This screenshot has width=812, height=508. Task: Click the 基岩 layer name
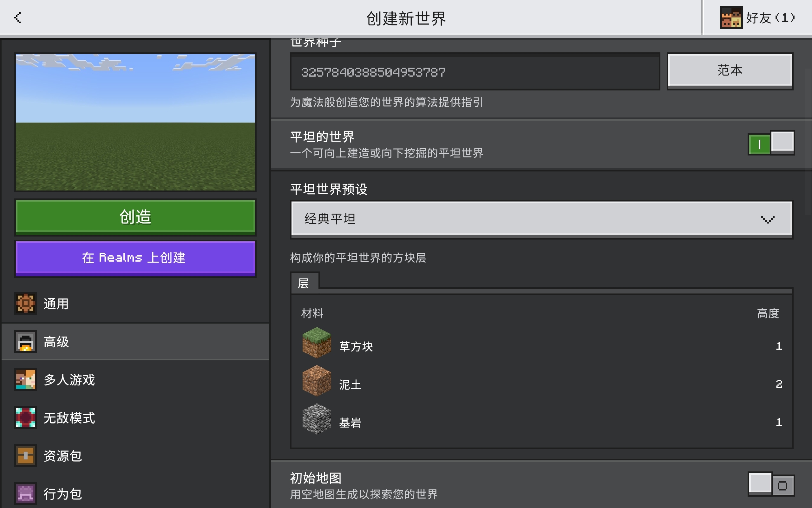(x=350, y=422)
